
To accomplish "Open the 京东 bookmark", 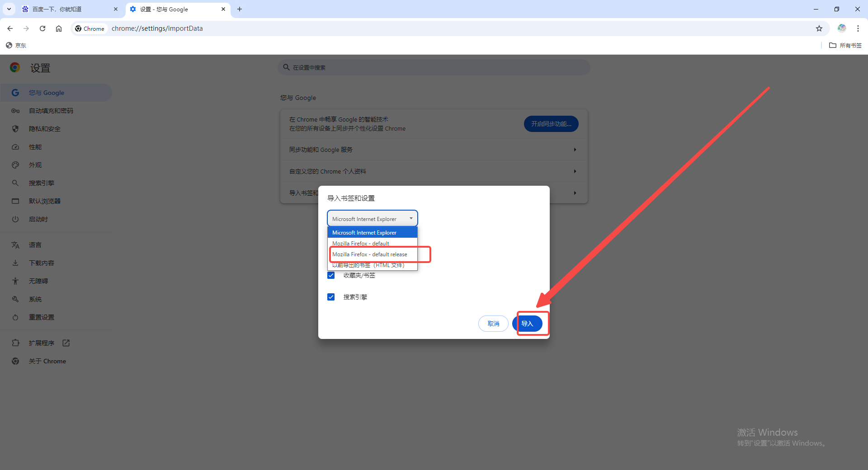I will click(16, 45).
